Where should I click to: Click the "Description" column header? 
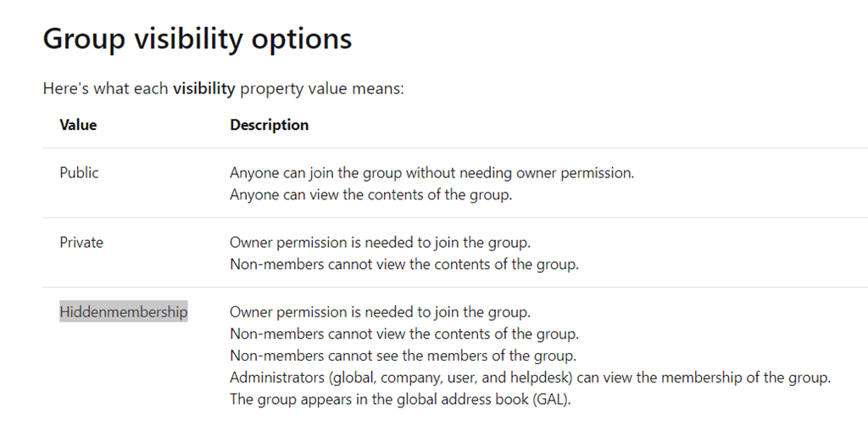click(x=269, y=125)
